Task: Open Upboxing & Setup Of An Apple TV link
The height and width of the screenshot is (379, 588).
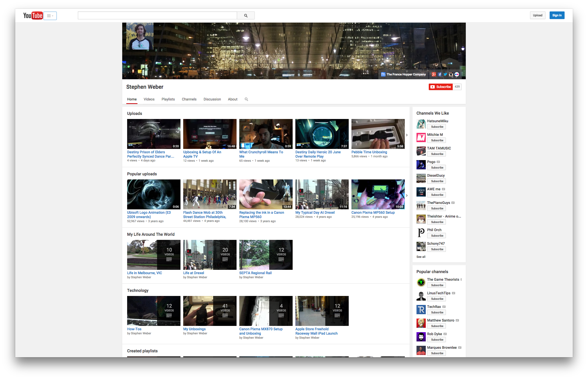Action: (202, 154)
